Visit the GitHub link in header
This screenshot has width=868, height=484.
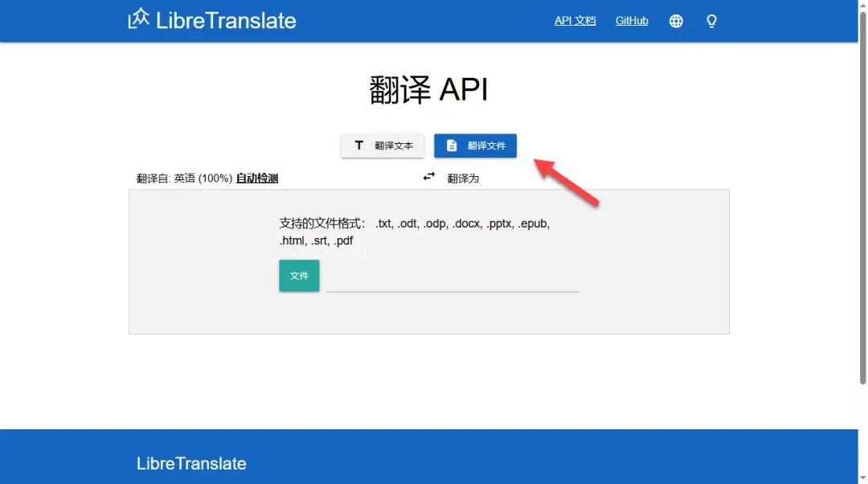[x=632, y=21]
